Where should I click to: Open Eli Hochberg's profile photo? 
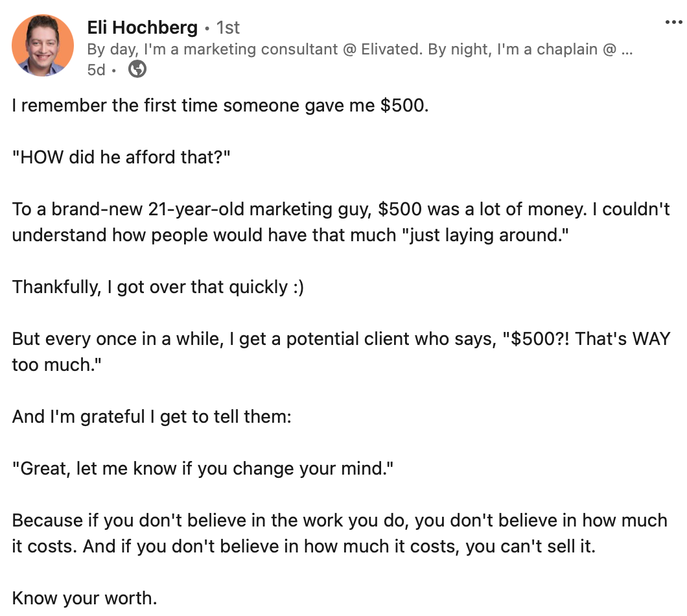tap(43, 45)
